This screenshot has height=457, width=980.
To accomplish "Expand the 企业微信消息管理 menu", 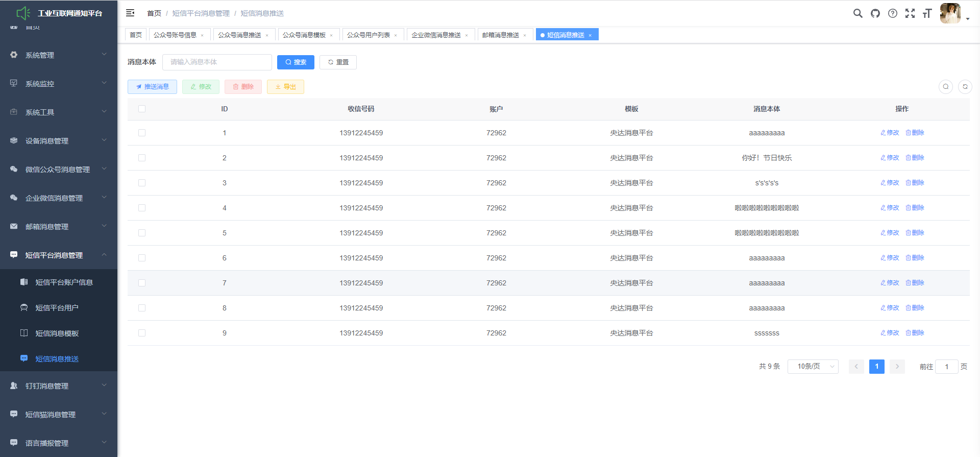I will click(59, 198).
